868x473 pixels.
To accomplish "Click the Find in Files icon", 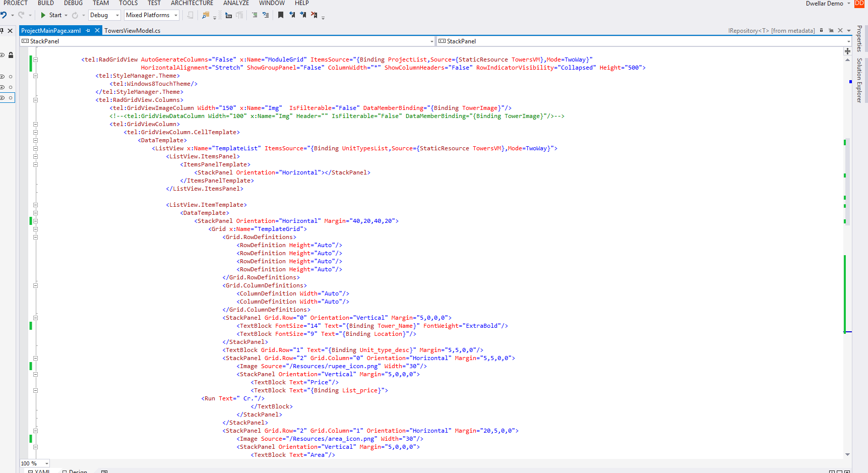I will point(205,15).
